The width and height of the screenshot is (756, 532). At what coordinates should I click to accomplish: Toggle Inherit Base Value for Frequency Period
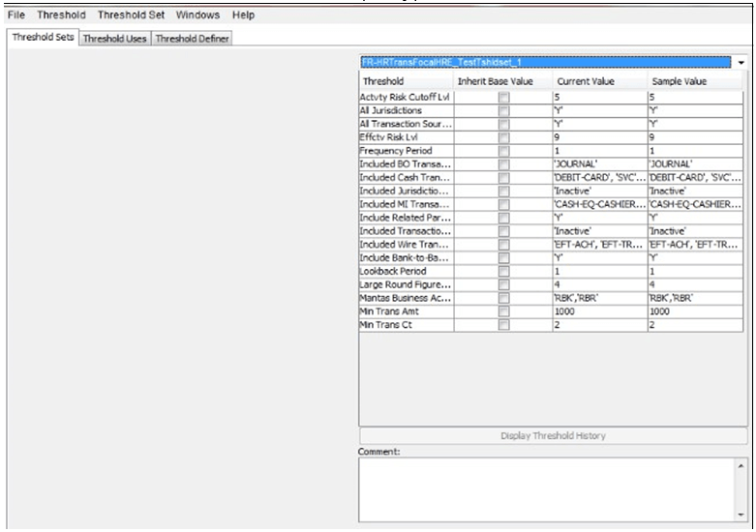click(504, 151)
